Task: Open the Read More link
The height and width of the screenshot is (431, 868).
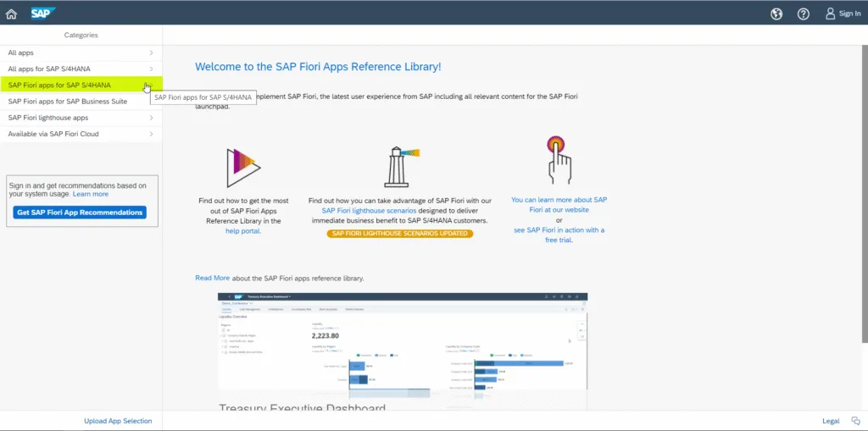Action: [213, 279]
